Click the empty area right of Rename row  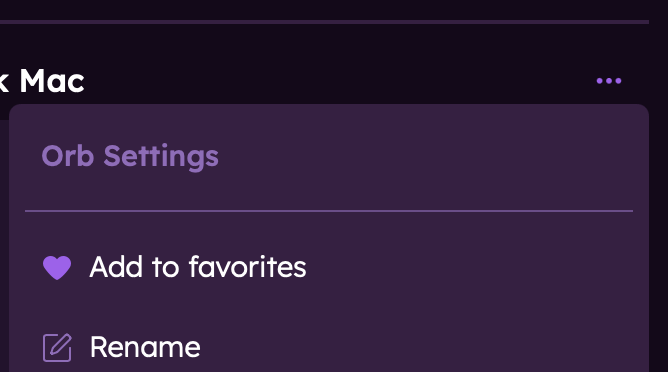coord(418,347)
